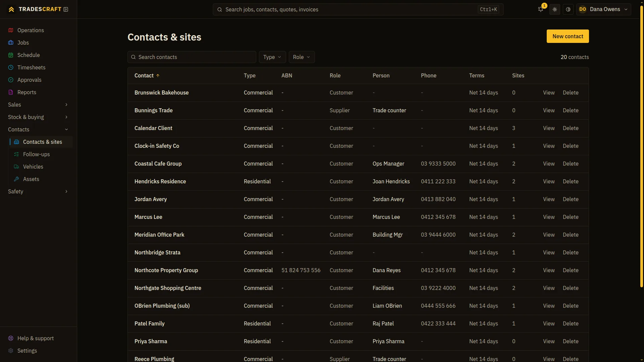The height and width of the screenshot is (362, 644).
Task: Open Jobs in sidebar
Action: coord(38,43)
